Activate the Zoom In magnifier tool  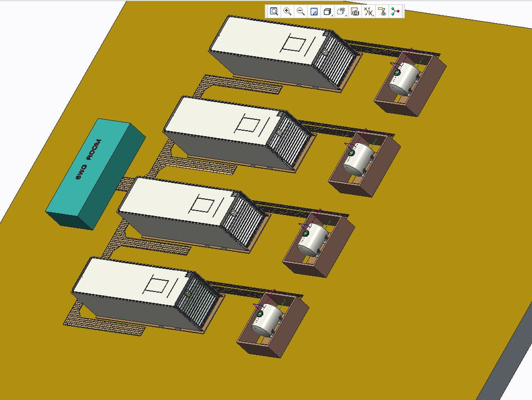click(286, 11)
